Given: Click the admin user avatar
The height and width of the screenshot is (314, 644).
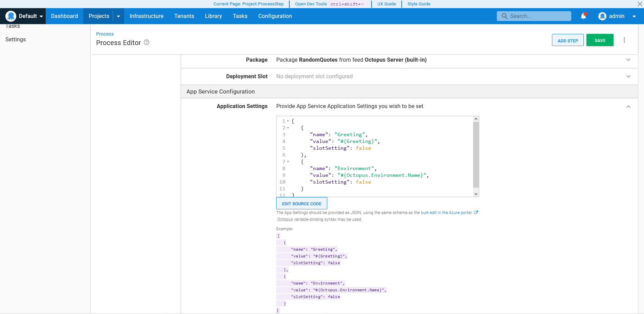Looking at the screenshot, I should [602, 16].
